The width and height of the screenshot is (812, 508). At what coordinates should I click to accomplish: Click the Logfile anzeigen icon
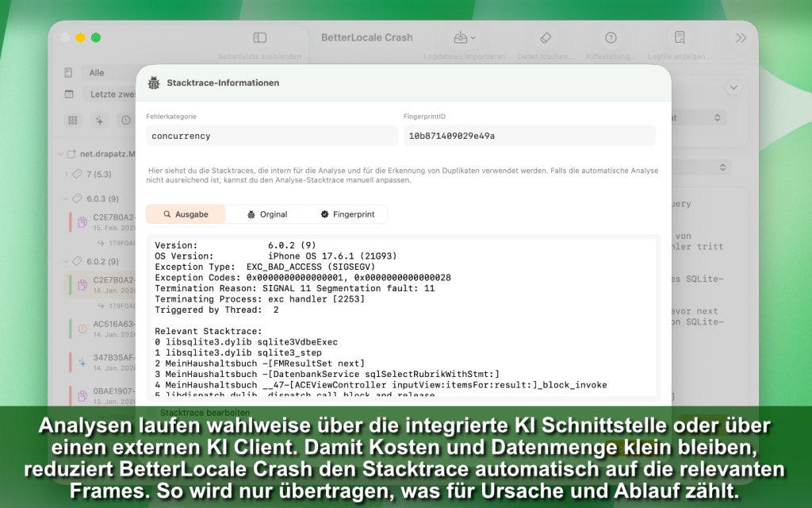click(680, 38)
